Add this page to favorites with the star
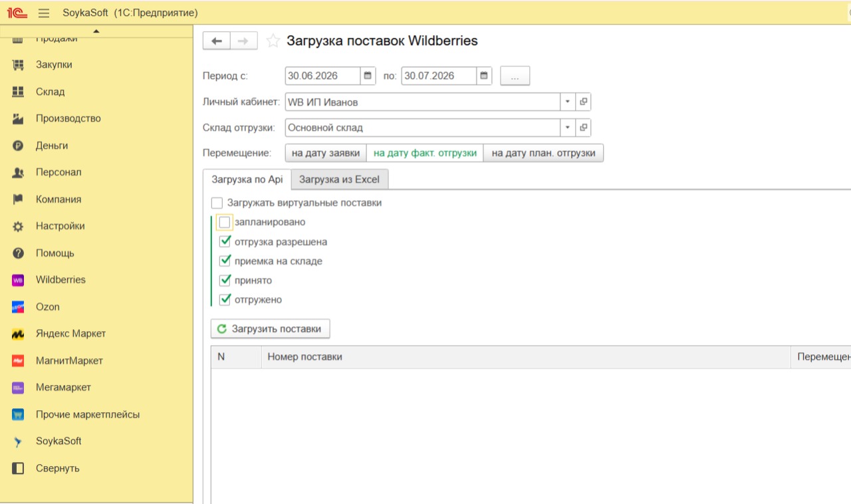The image size is (851, 504). (273, 41)
